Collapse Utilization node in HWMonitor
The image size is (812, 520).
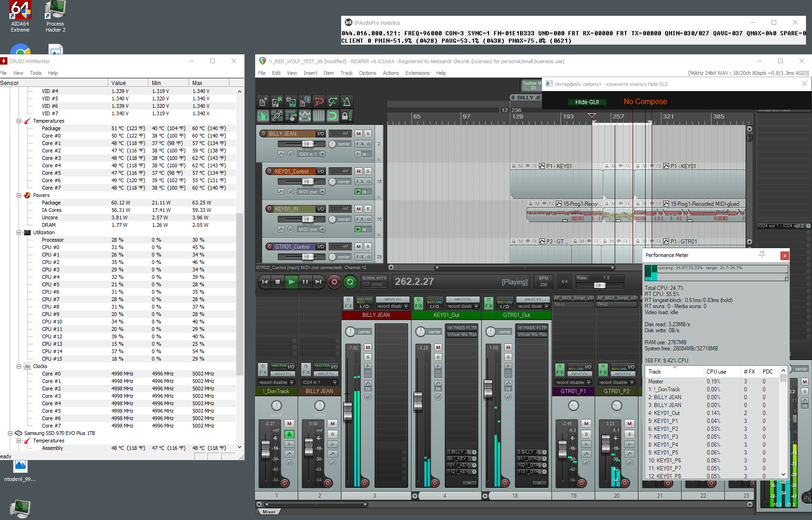pyautogui.click(x=19, y=232)
